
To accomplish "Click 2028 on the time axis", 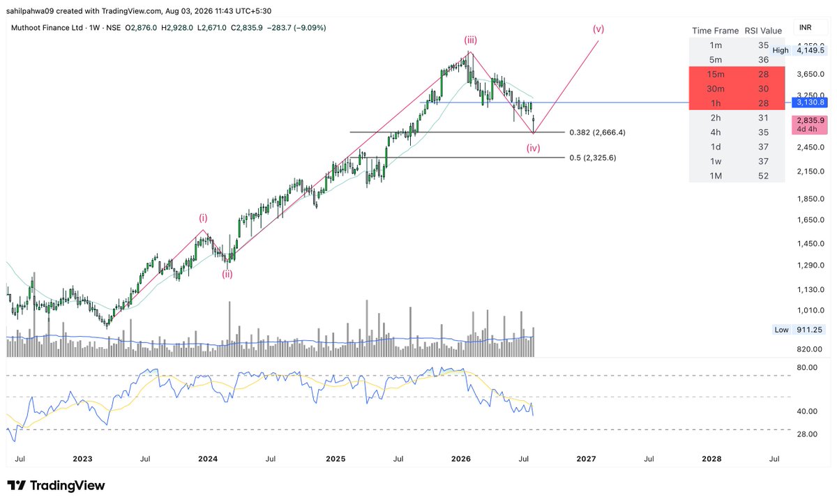I will [711, 459].
